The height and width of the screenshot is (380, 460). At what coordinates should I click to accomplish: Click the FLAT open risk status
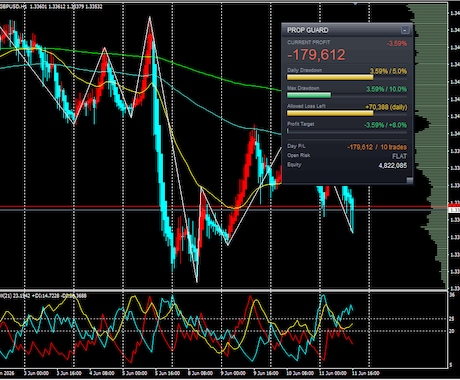coord(399,156)
